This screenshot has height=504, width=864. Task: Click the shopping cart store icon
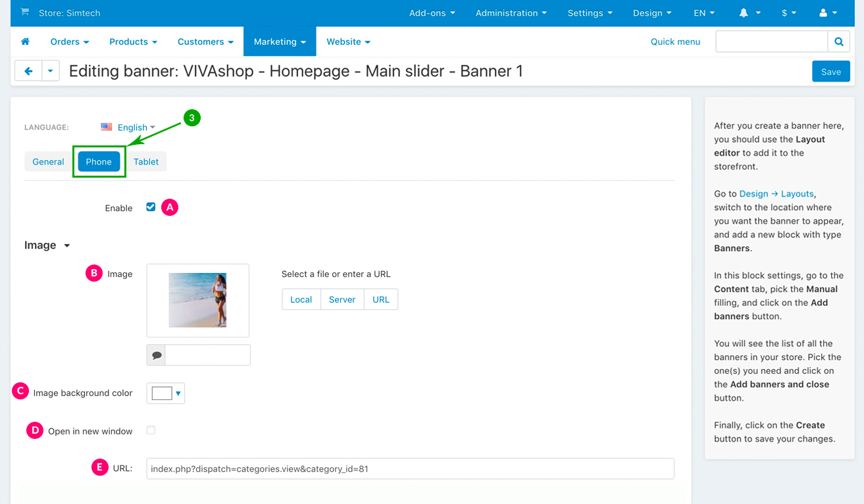25,13
